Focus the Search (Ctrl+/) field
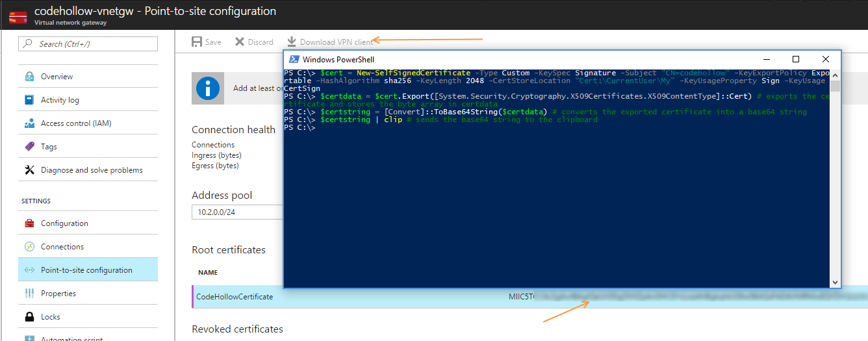This screenshot has width=868, height=341. tap(88, 44)
